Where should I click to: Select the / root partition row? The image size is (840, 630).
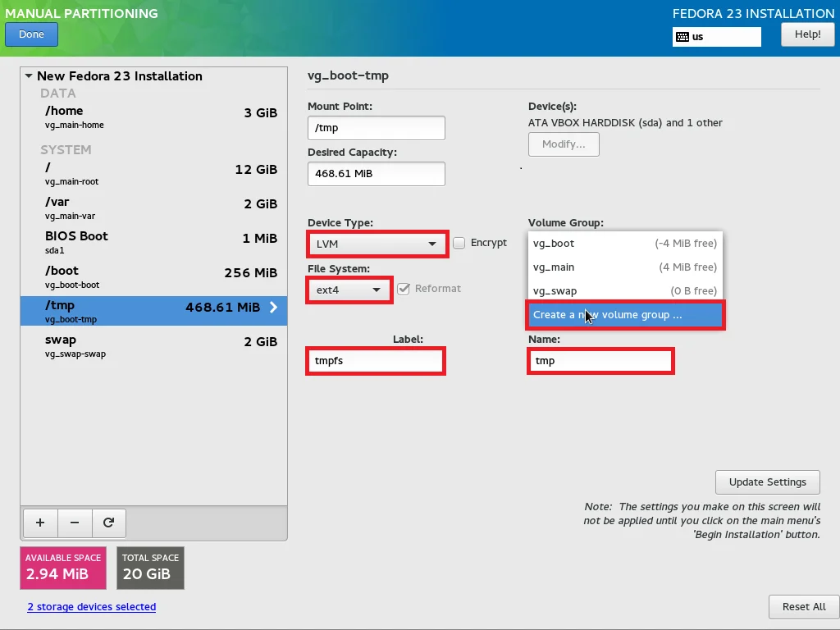[x=153, y=174]
